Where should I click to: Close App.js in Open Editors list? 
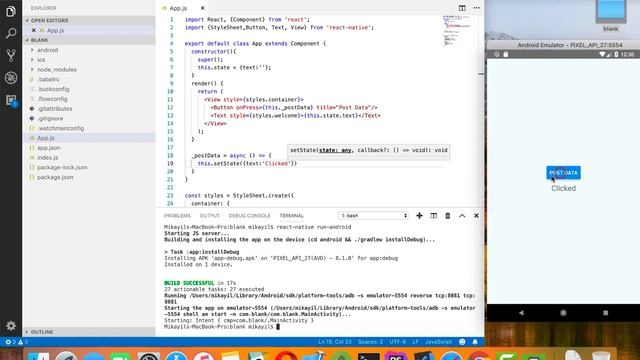[33, 30]
